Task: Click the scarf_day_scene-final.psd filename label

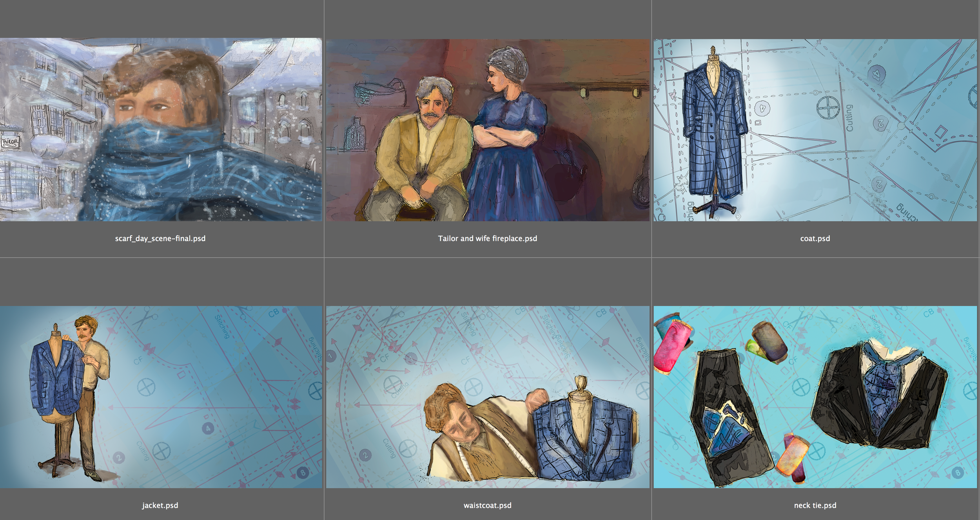Action: [x=160, y=238]
